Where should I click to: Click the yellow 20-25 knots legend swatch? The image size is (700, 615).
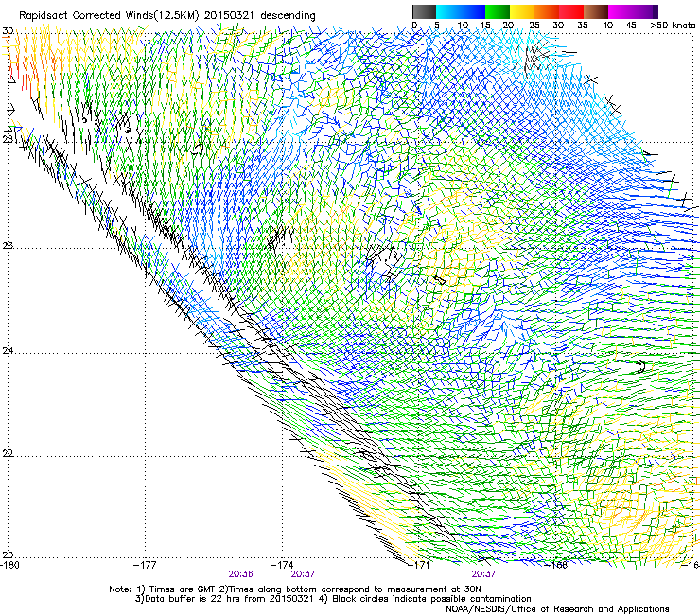522,11
